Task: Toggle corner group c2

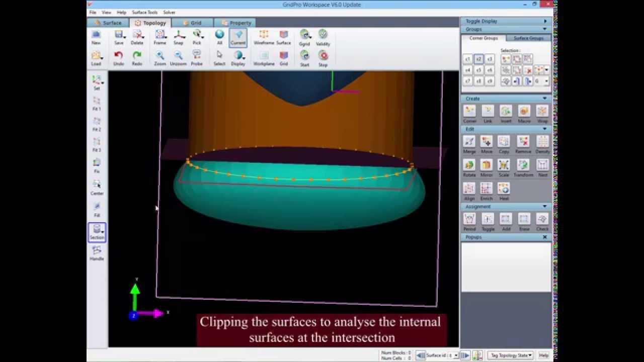Action: click(x=478, y=59)
